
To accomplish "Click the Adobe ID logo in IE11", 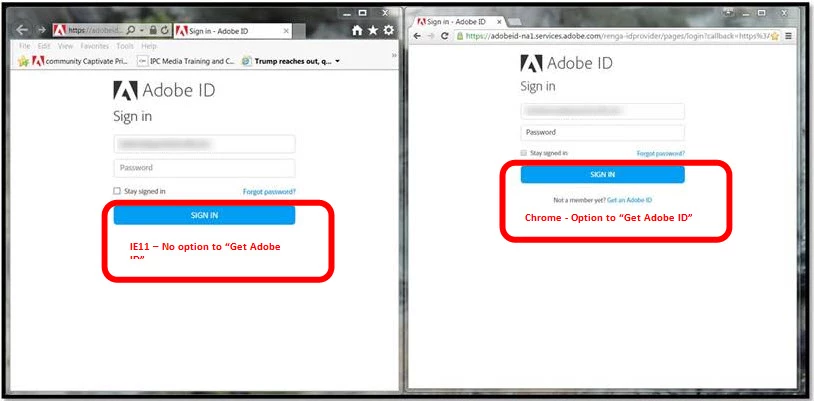I will tap(164, 90).
